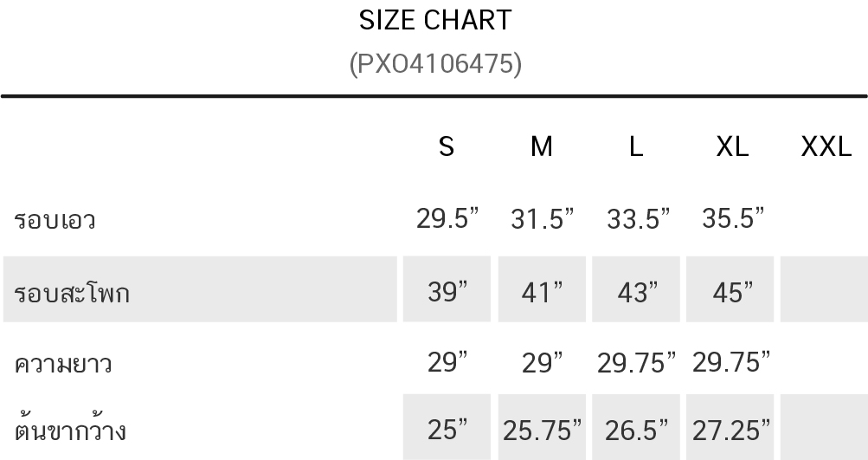This screenshot has width=868, height=460.
Task: Click the รอบสะโพก row label
Action: [x=72, y=292]
